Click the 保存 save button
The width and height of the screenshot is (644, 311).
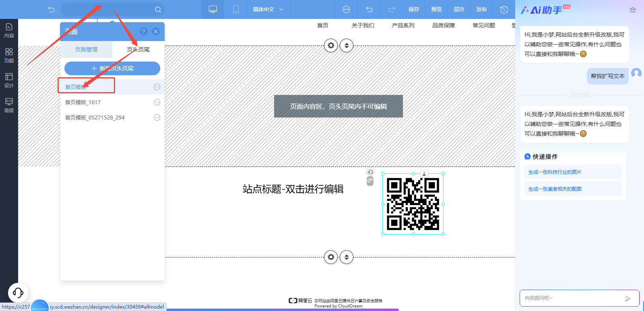[414, 9]
